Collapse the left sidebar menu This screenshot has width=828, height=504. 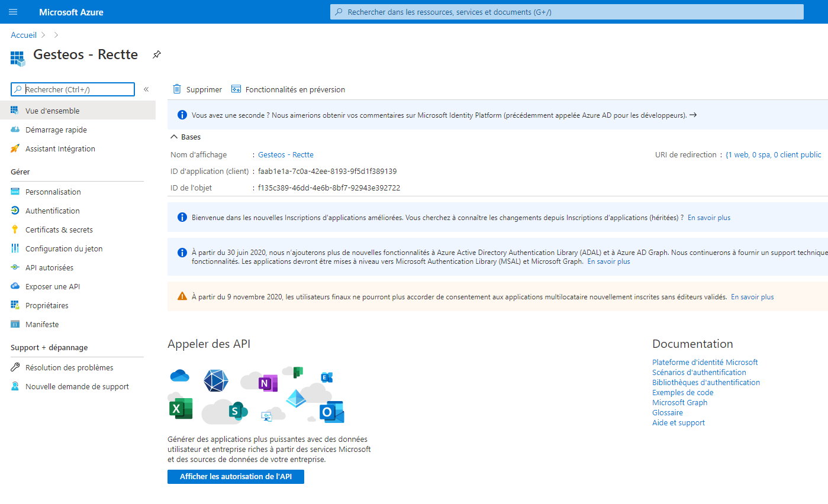pyautogui.click(x=146, y=89)
